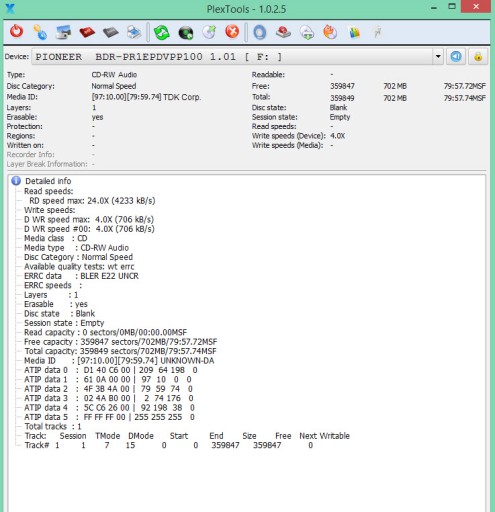
Task: Click the red power icon in toolbar
Action: 16,32
